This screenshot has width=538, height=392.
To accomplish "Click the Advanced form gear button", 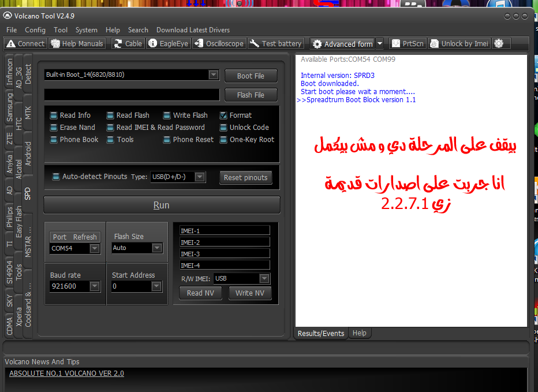I will (343, 44).
